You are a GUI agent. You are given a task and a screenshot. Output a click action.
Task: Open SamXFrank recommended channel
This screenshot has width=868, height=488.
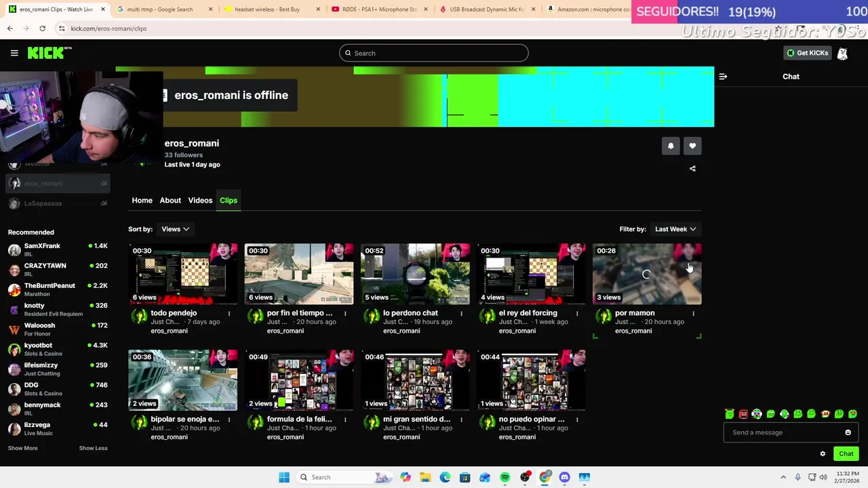[58, 249]
